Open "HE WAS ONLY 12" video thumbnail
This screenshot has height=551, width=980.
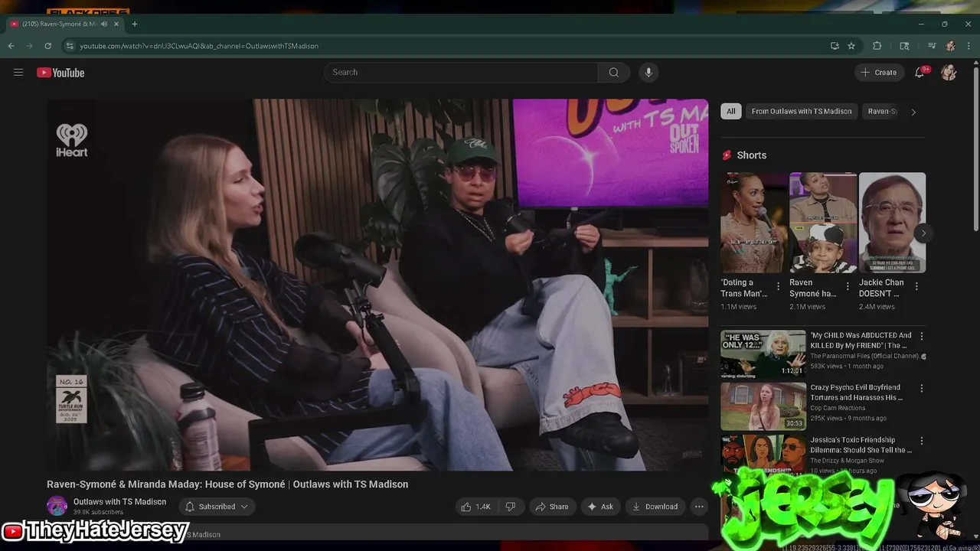point(763,354)
